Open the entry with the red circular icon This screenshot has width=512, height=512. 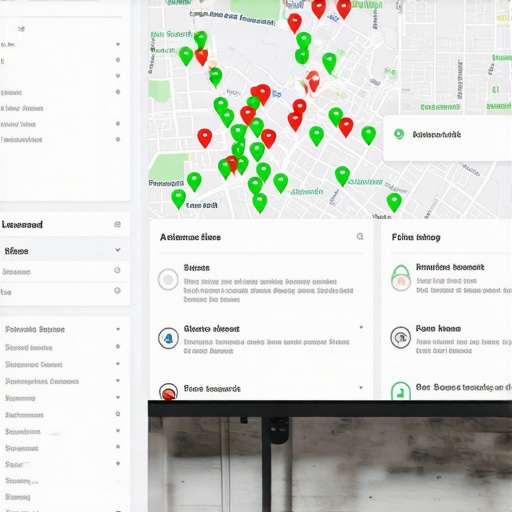point(168,391)
